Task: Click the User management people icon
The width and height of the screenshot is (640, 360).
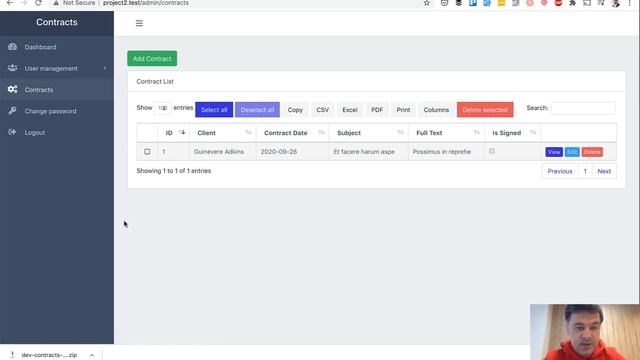Action: pyautogui.click(x=12, y=68)
